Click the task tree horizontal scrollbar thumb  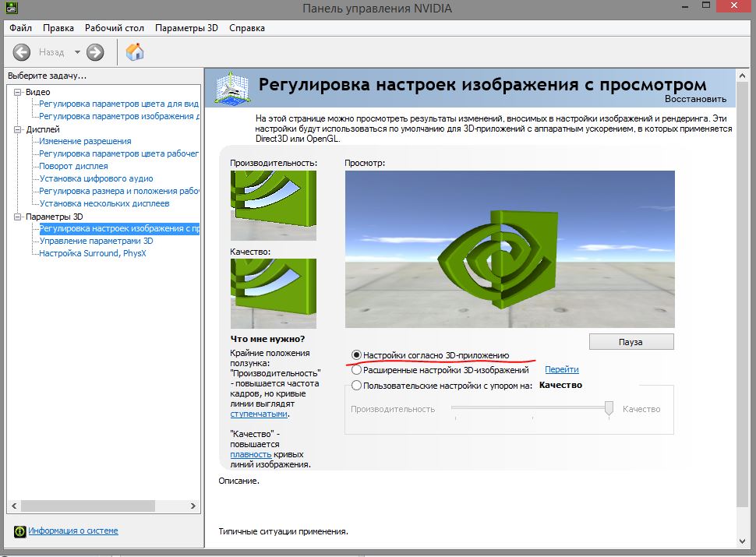coord(88,506)
